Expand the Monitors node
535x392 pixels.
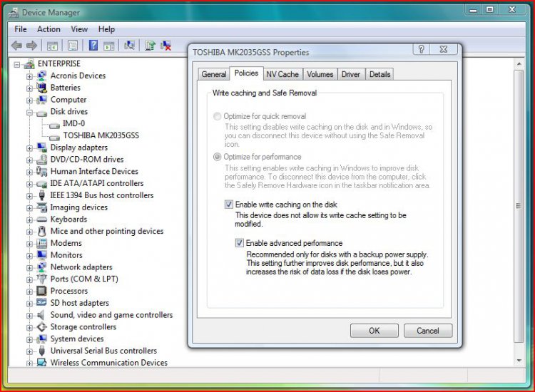pos(29,256)
